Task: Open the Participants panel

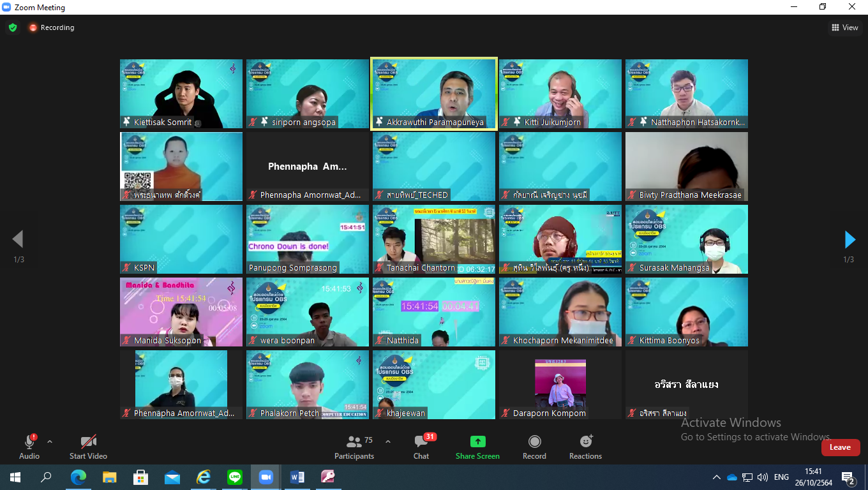Action: click(x=354, y=446)
